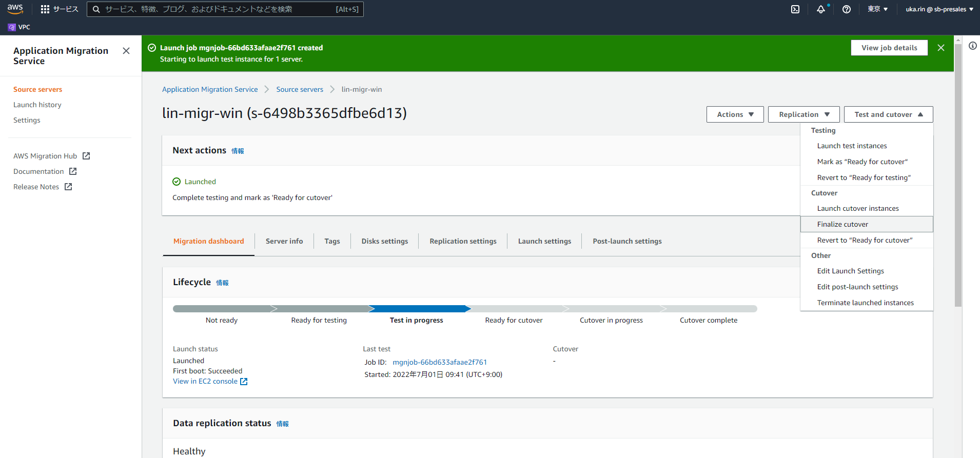The width and height of the screenshot is (980, 458).
Task: Open the services grid menu icon
Action: 45,9
